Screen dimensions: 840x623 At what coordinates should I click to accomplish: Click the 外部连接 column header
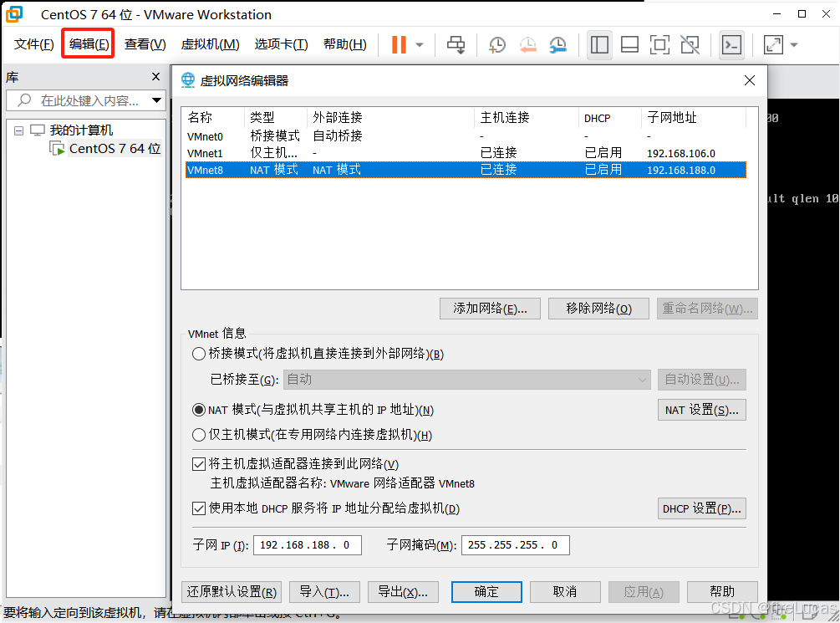tap(390, 117)
